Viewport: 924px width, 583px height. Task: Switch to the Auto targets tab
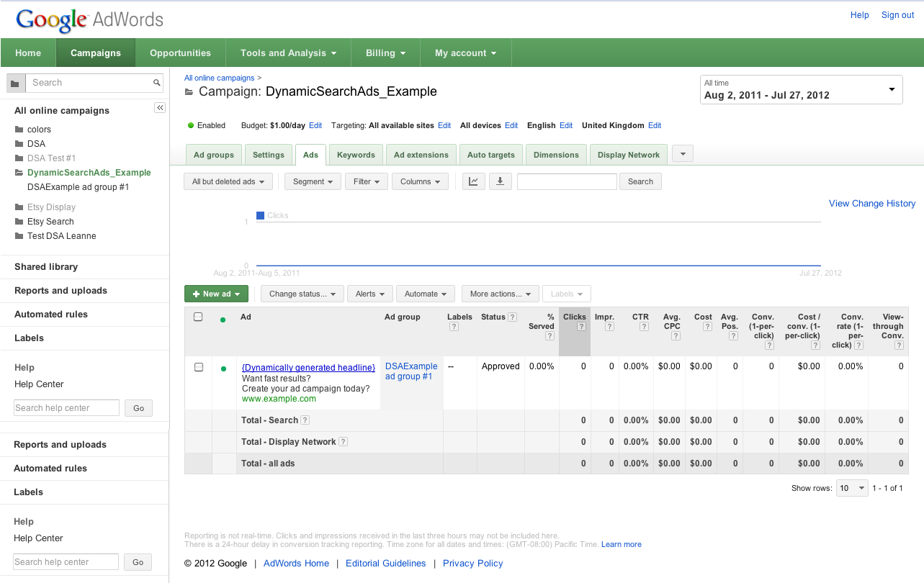[491, 155]
